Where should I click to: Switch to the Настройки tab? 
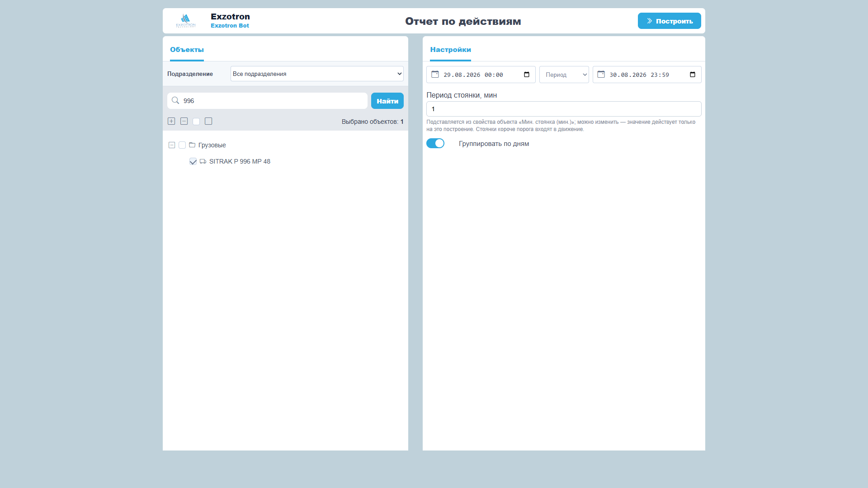(450, 50)
